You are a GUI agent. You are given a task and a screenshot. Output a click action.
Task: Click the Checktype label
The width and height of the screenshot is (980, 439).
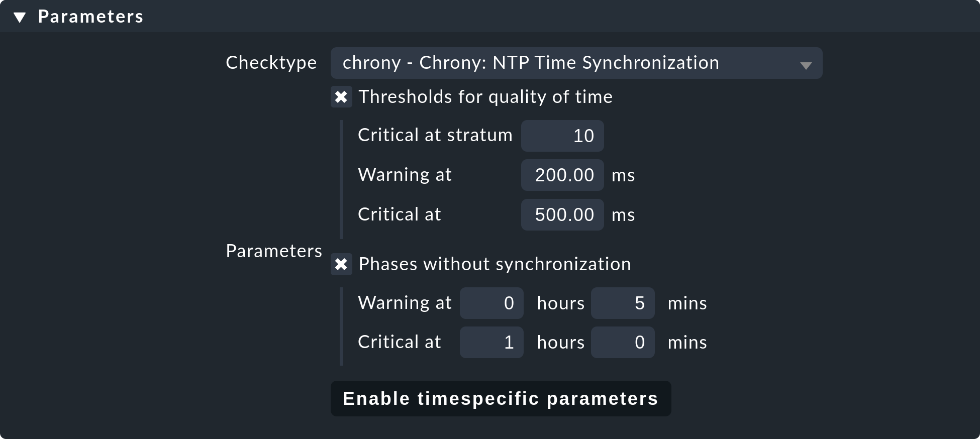tap(271, 63)
